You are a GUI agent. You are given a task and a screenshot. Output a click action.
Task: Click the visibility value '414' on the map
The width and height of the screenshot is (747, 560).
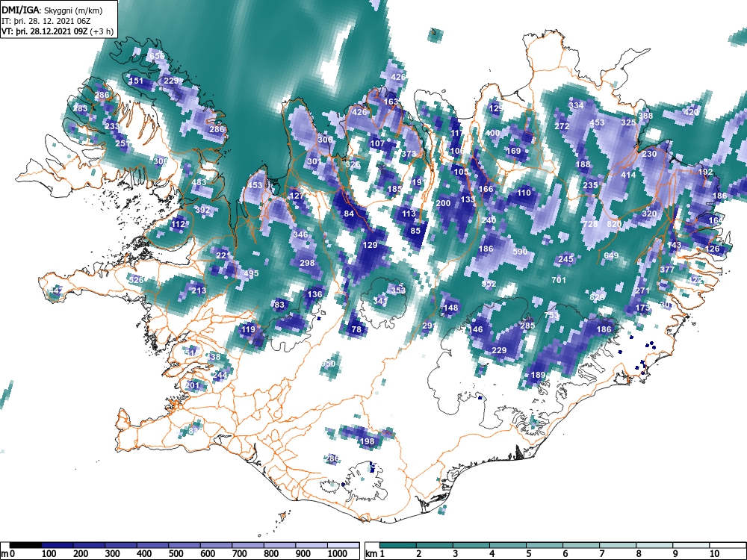click(628, 175)
